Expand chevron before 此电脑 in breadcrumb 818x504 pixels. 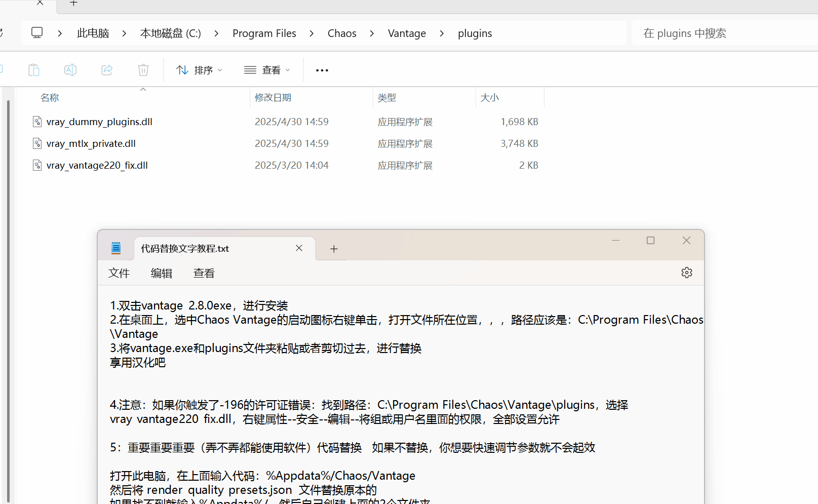(60, 33)
